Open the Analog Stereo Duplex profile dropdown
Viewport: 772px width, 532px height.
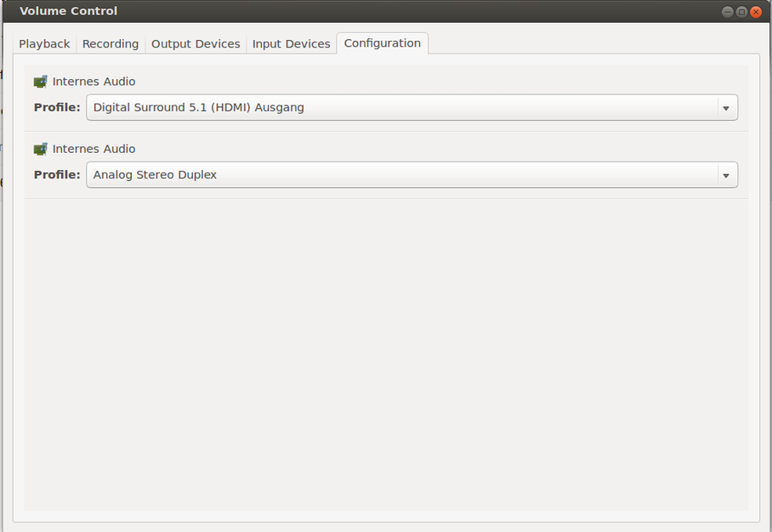[x=400, y=175]
